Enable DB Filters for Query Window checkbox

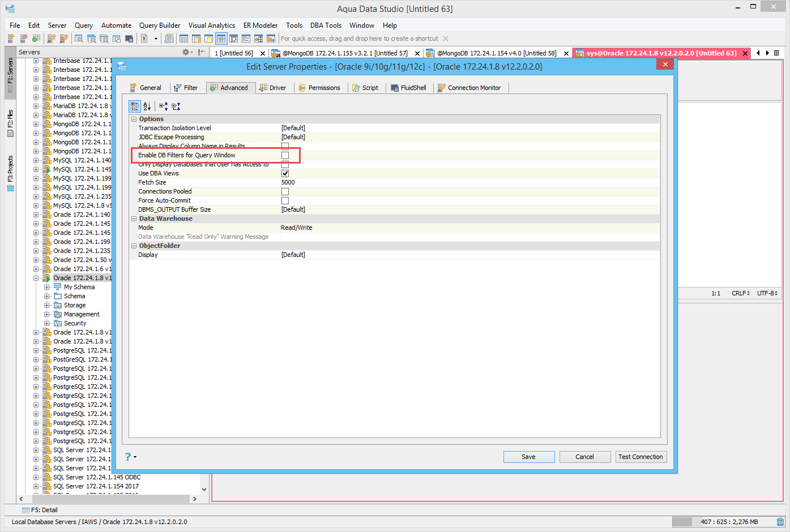[285, 155]
